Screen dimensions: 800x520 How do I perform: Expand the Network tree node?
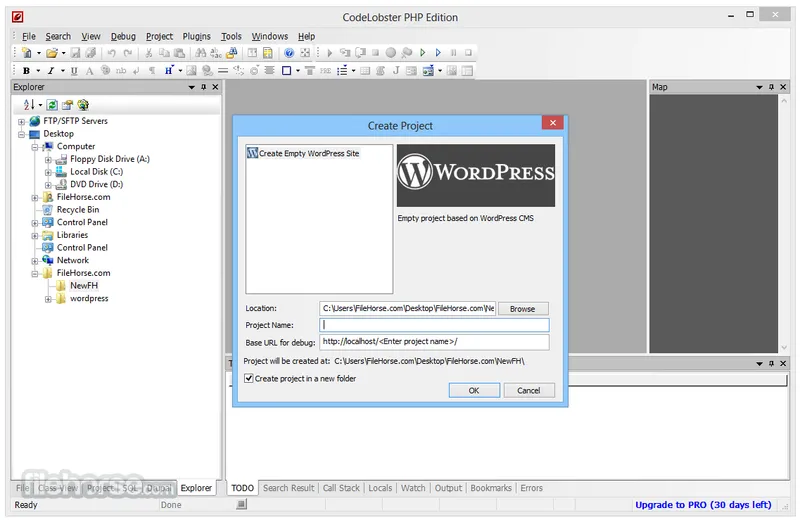point(35,261)
